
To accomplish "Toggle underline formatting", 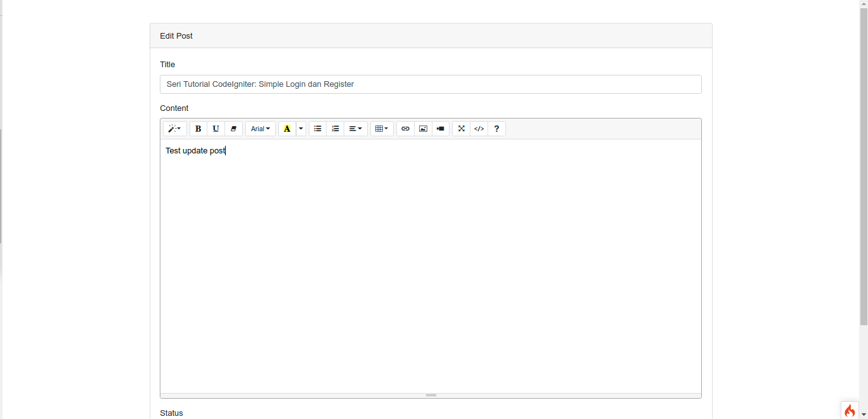I will point(216,129).
